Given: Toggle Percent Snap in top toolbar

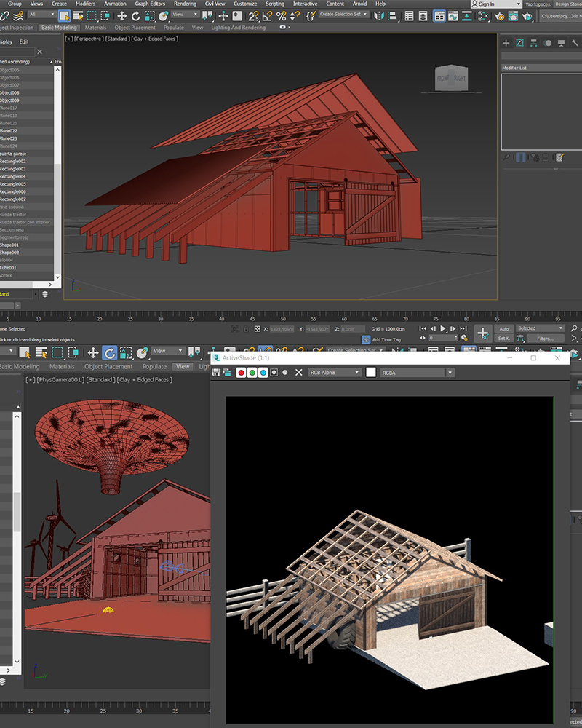Looking at the screenshot, I should 281,16.
